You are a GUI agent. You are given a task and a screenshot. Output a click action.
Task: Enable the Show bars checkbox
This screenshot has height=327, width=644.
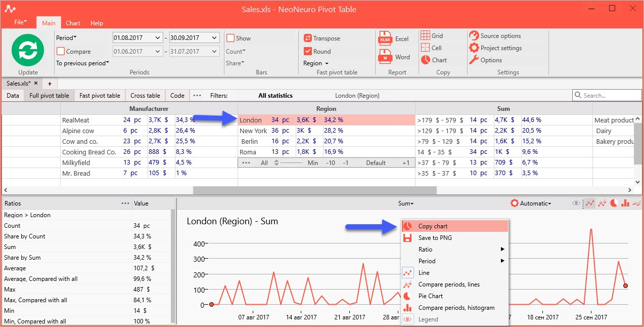tap(231, 38)
